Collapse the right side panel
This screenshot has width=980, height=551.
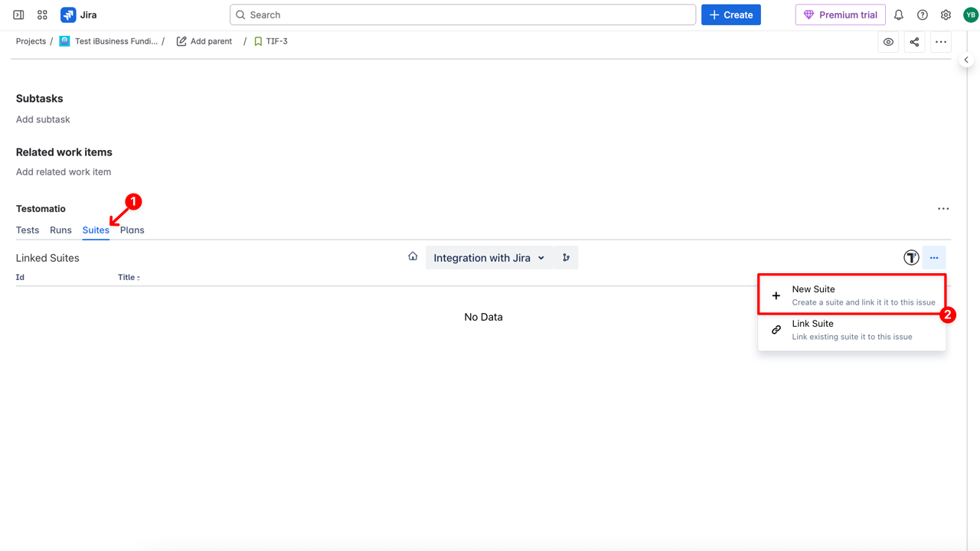pos(966,60)
